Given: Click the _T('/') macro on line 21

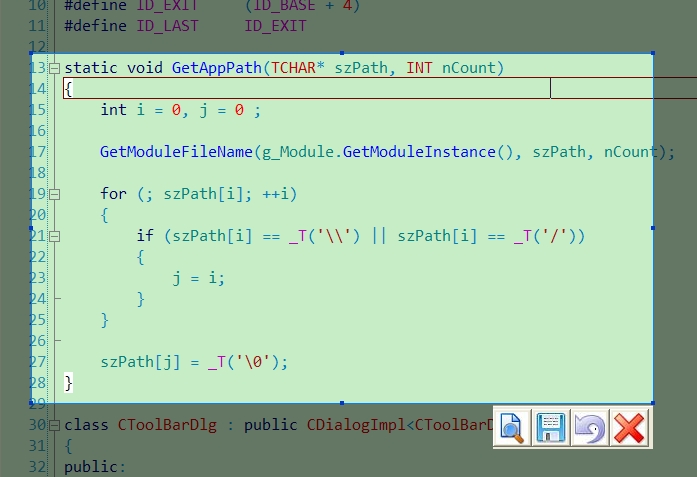Looking at the screenshot, I should pyautogui.click(x=545, y=236).
